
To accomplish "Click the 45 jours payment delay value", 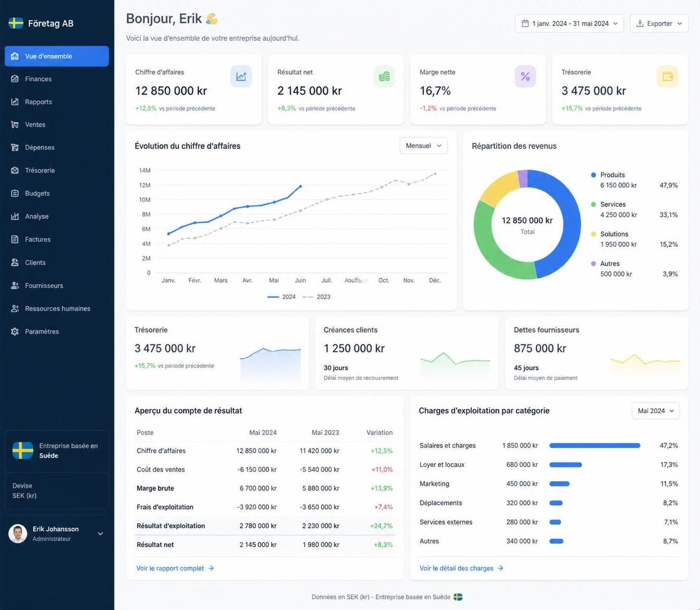I will point(526,368).
